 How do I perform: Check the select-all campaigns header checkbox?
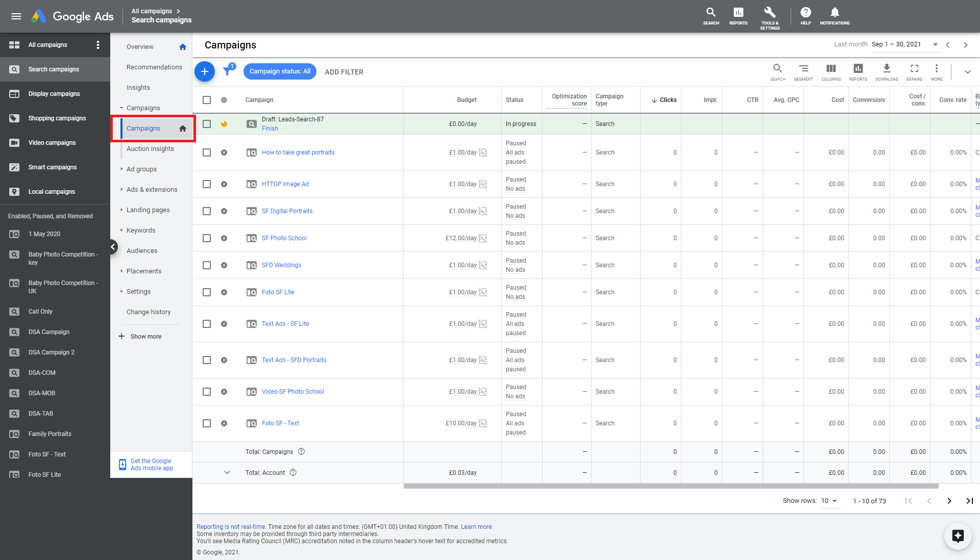click(x=207, y=100)
